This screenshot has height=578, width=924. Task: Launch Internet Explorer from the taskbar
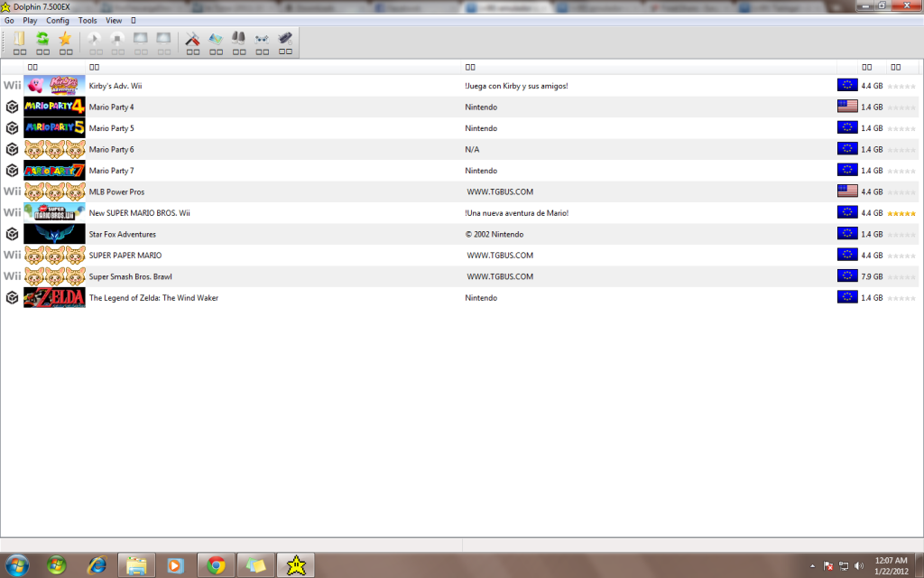[97, 565]
